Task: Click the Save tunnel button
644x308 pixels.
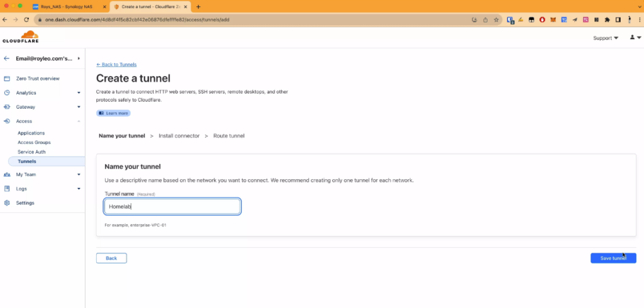Action: (x=613, y=258)
